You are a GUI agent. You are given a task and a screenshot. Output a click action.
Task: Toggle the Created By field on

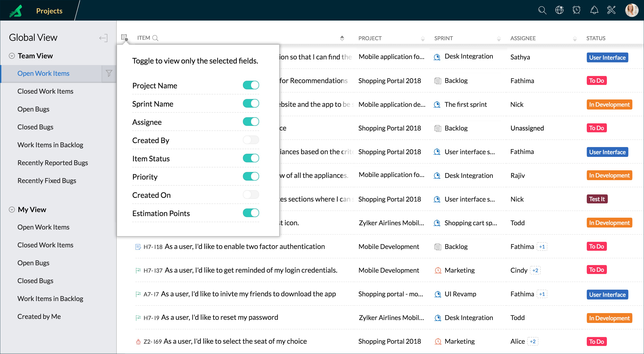point(251,140)
